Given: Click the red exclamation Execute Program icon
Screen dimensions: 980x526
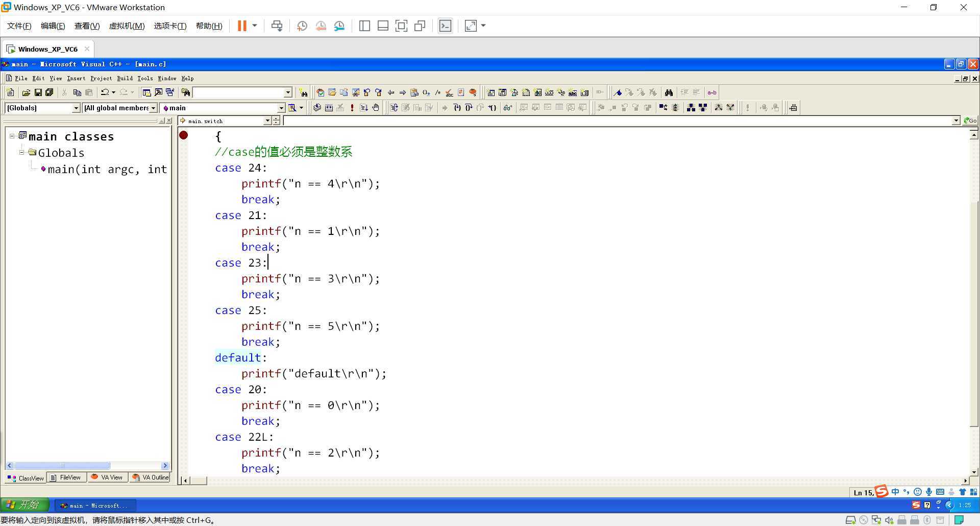Looking at the screenshot, I should click(x=352, y=107).
